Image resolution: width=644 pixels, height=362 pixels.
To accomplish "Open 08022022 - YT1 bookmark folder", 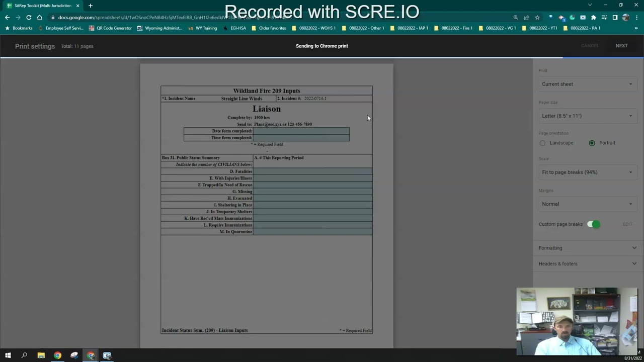I will click(x=539, y=28).
